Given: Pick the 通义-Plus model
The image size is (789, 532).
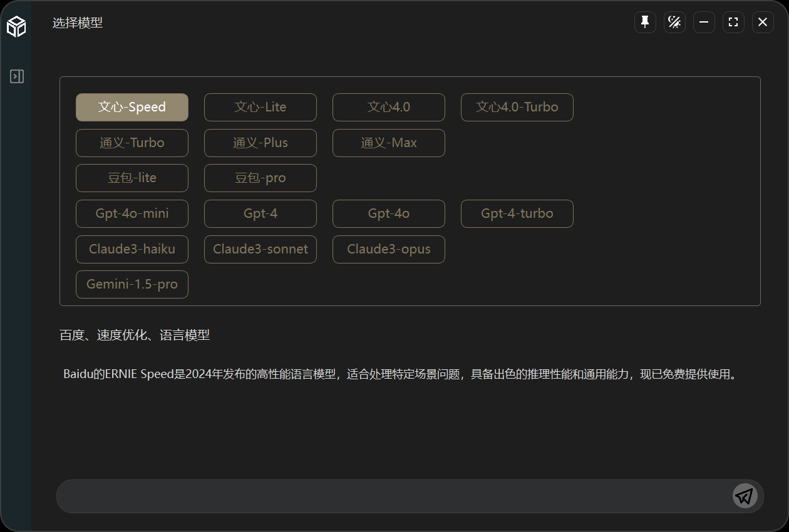Looking at the screenshot, I should click(x=260, y=143).
